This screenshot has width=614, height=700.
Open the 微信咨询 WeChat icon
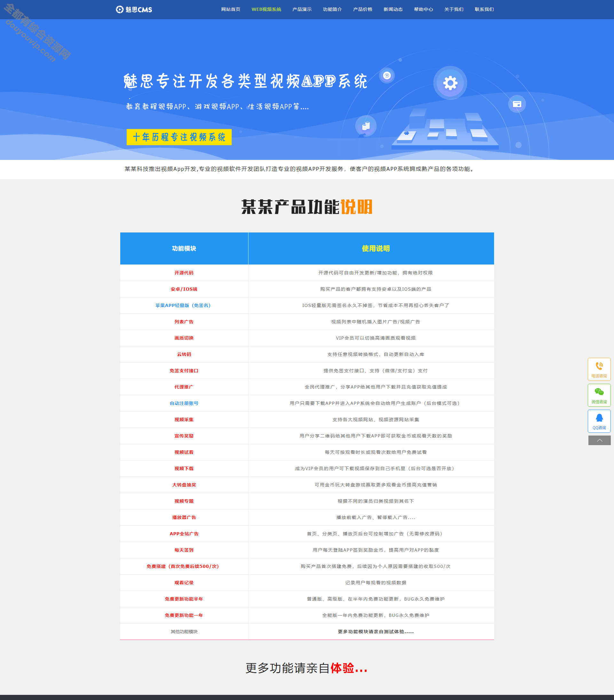pos(599,395)
